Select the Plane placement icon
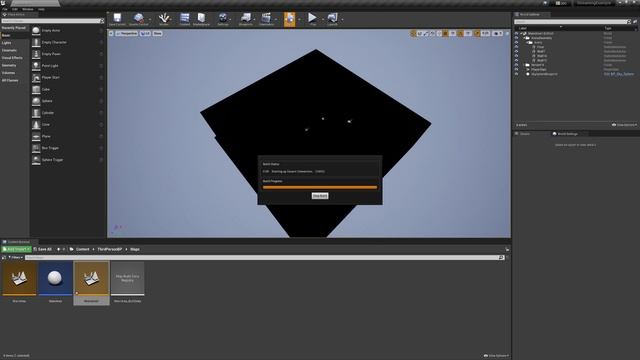This screenshot has width=640, height=360. [36, 136]
